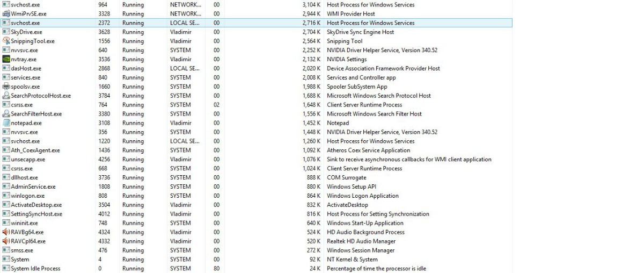
Task: Click the services.exe process icon
Action: 6,77
